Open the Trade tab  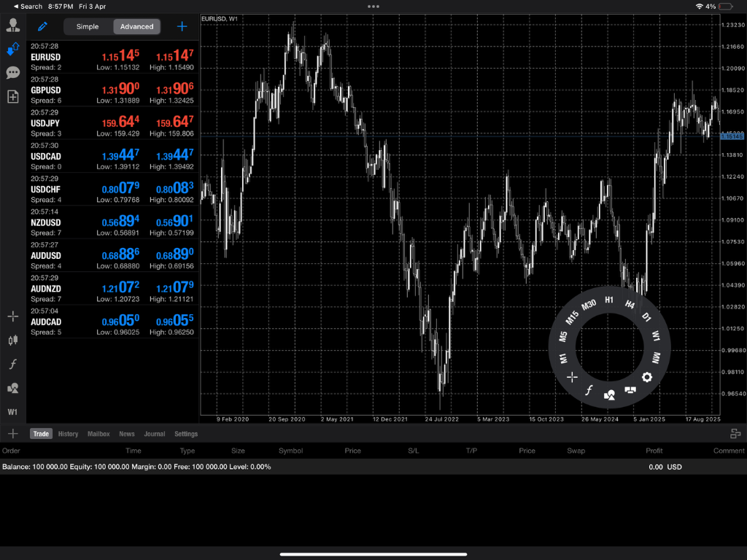[41, 434]
